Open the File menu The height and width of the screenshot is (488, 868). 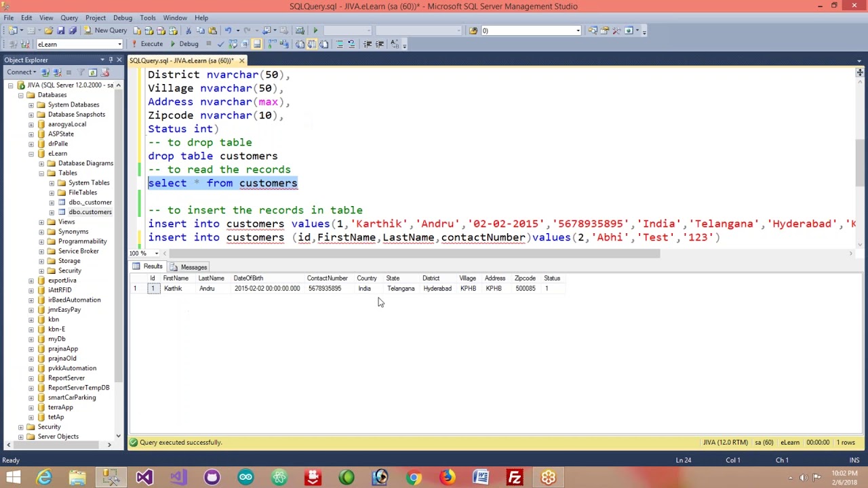click(x=9, y=18)
